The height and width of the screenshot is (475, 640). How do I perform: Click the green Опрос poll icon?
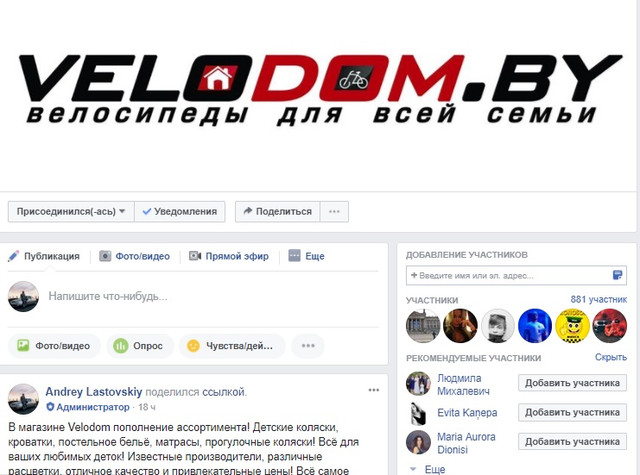click(120, 346)
